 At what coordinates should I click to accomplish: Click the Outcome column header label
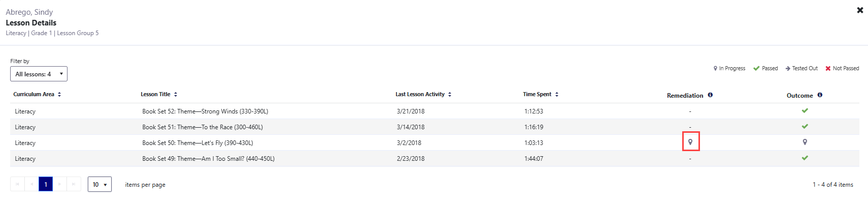pyautogui.click(x=799, y=96)
